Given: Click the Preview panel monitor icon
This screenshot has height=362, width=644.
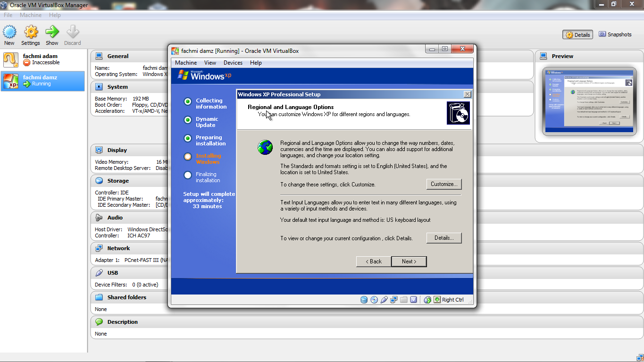Looking at the screenshot, I should pyautogui.click(x=543, y=56).
